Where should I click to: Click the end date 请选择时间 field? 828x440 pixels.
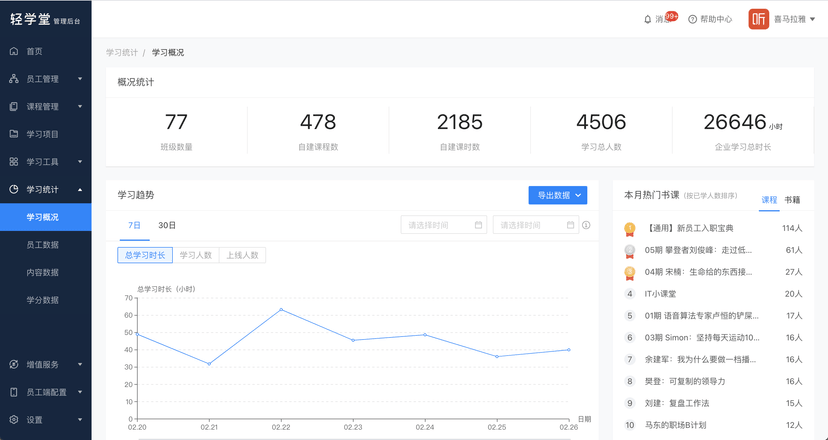point(535,225)
